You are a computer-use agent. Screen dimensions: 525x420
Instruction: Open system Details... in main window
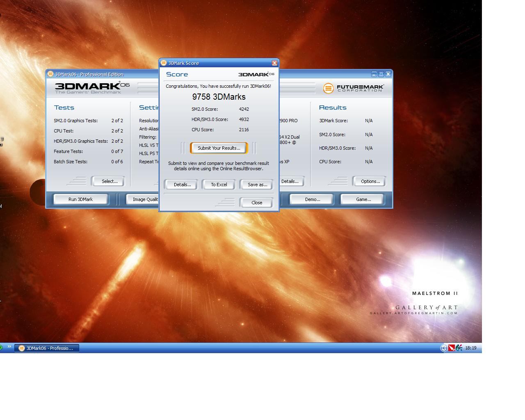(x=292, y=181)
